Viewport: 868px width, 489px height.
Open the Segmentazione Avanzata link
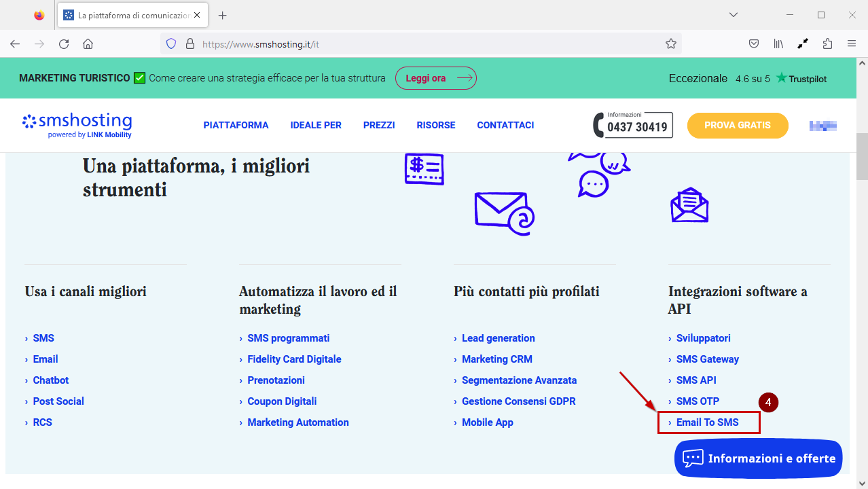[x=519, y=380]
